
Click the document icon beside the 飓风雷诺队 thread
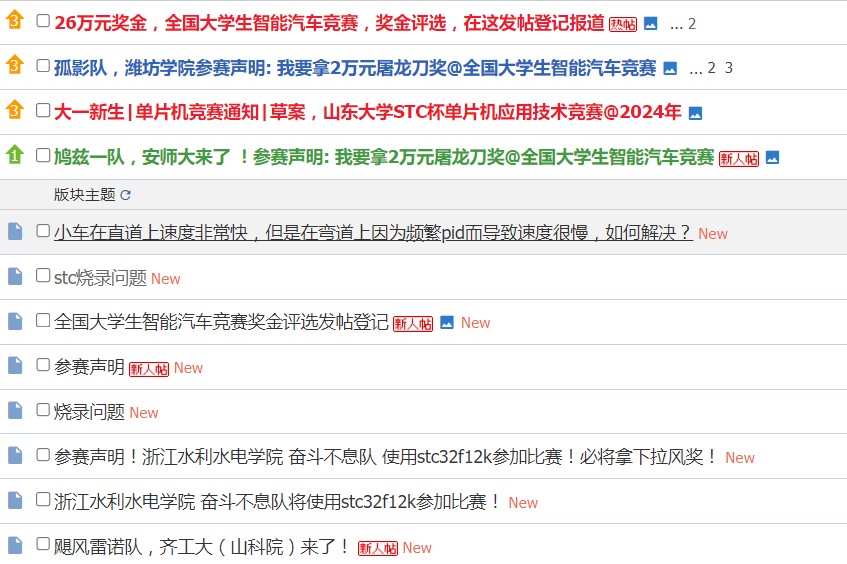(15, 545)
